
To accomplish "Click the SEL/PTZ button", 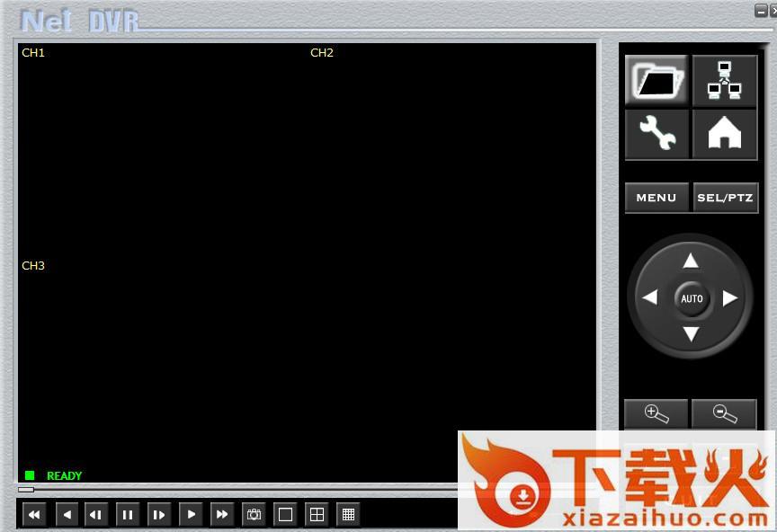I will click(725, 198).
